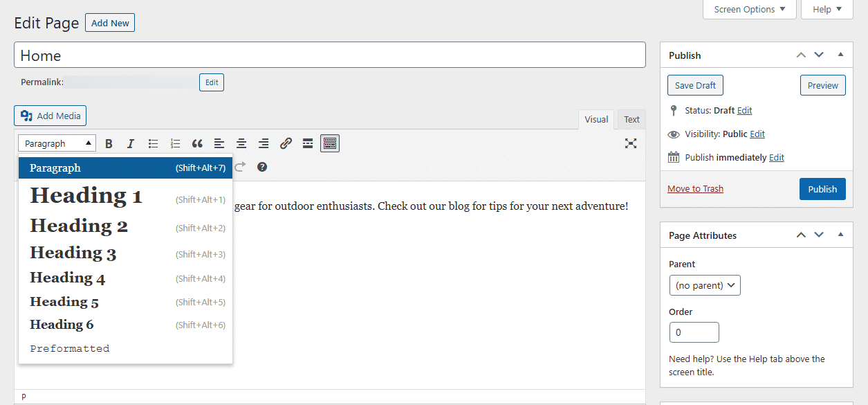Collapse the Publish panel

coord(840,55)
